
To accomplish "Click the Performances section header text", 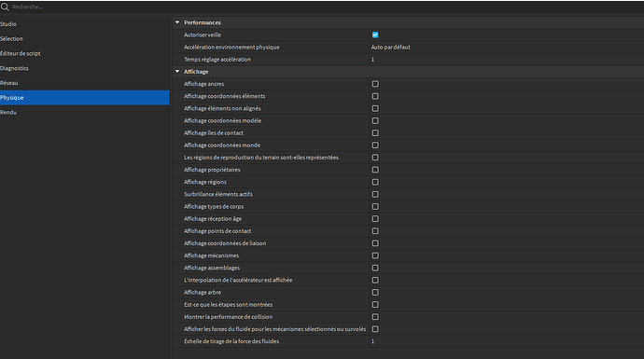I will click(x=203, y=22).
